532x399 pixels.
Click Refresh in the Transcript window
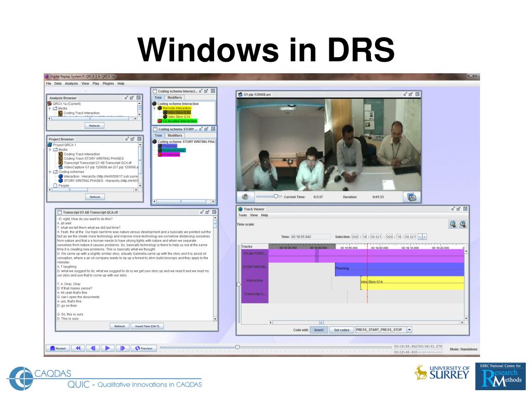coord(119,326)
